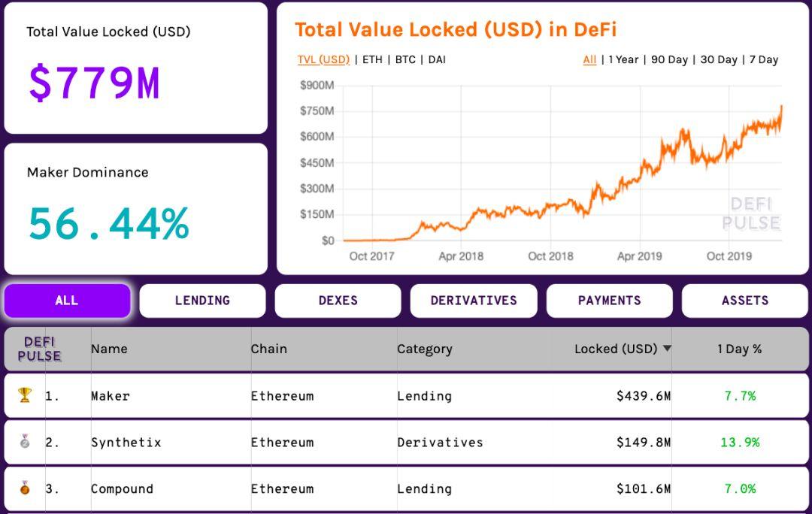This screenshot has width=812, height=514.
Task: Sort by Locked (USD) descending arrow
Action: point(666,349)
